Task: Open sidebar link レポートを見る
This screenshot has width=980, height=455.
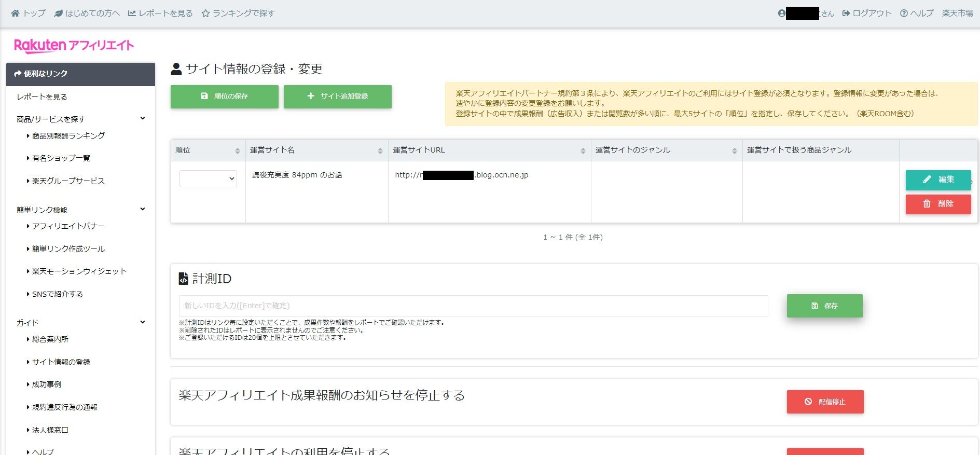Action: point(42,97)
